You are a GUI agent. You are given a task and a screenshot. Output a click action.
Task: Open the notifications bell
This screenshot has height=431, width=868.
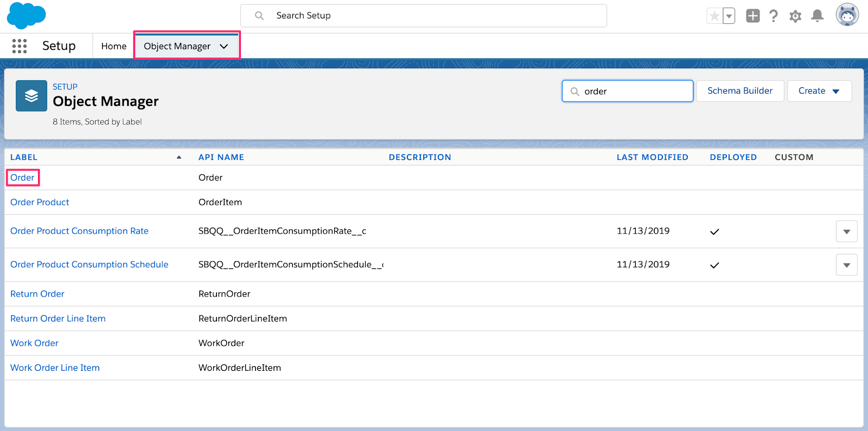[x=817, y=16]
